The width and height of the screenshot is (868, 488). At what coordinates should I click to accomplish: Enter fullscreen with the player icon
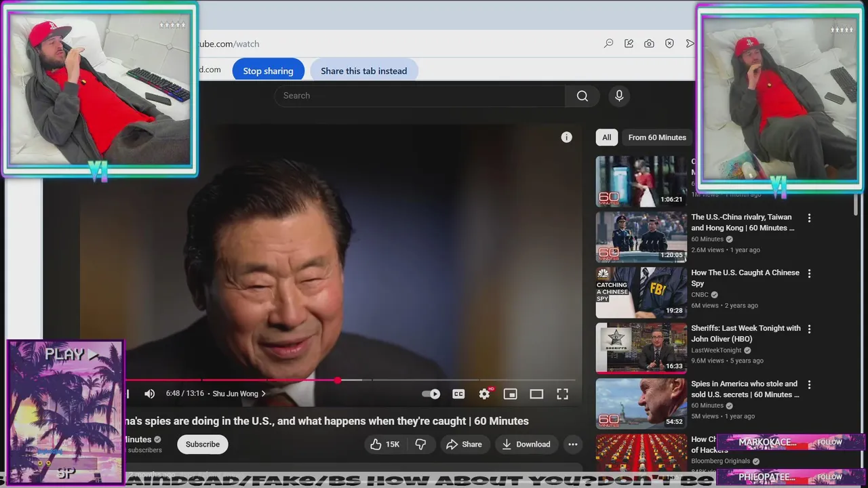pyautogui.click(x=562, y=394)
